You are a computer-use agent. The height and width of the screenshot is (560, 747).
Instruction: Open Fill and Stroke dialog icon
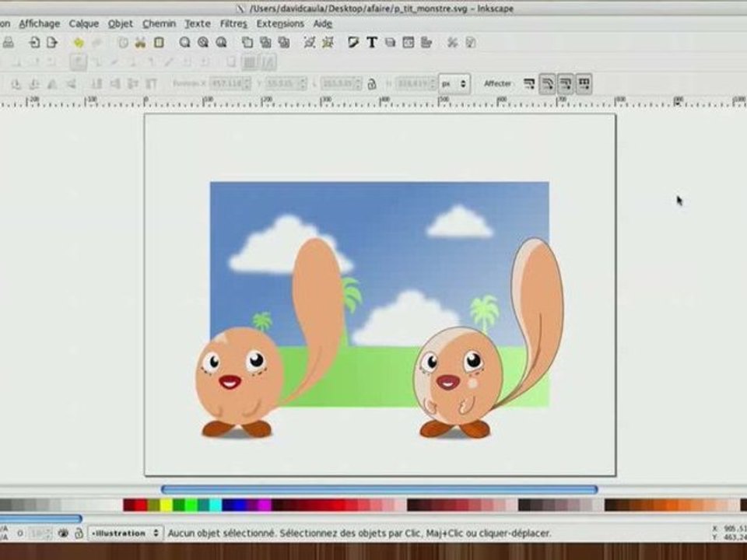coord(353,43)
